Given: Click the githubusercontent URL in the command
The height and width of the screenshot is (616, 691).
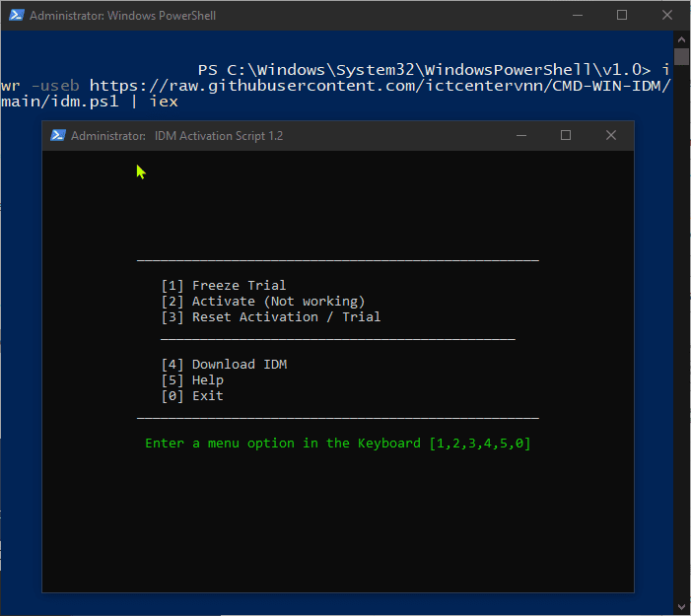Looking at the screenshot, I should [x=380, y=86].
